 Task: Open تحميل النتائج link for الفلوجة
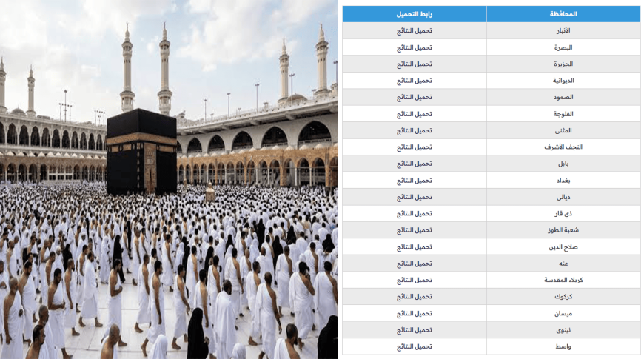click(414, 114)
